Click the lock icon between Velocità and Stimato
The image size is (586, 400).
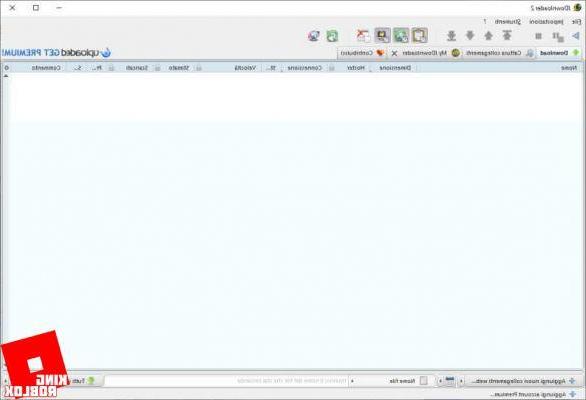[199, 68]
